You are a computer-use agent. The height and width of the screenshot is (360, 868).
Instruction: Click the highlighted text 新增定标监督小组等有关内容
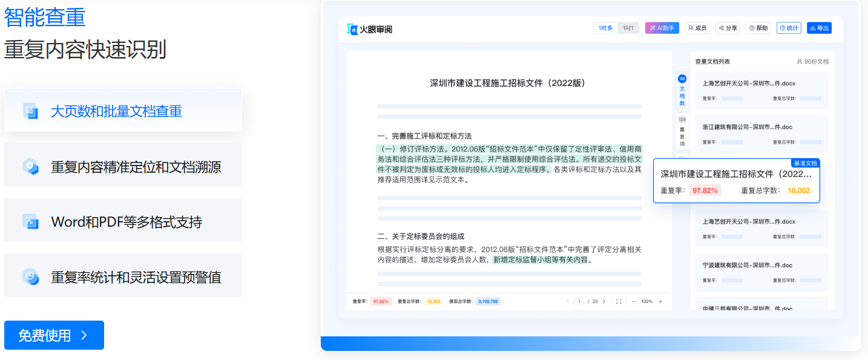540,260
